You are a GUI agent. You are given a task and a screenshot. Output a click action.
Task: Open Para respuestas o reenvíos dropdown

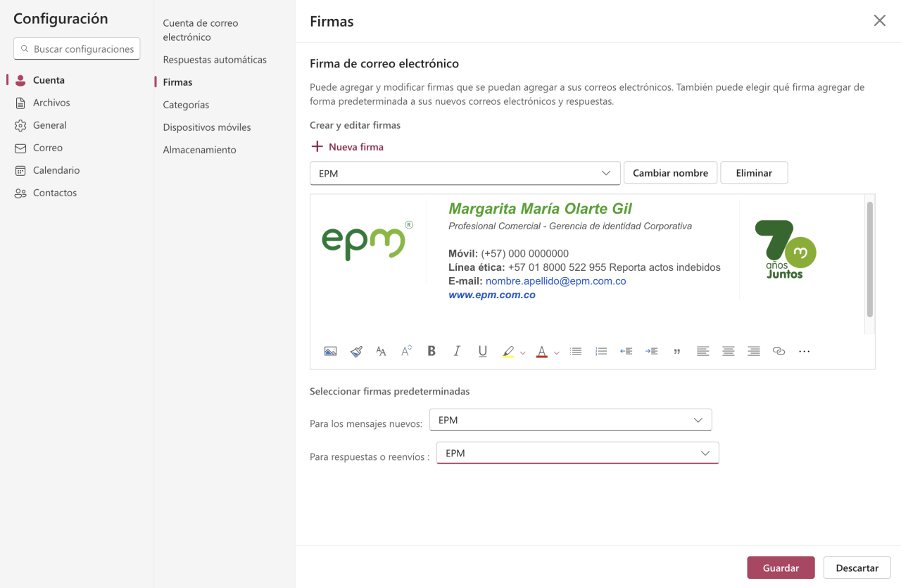(578, 453)
